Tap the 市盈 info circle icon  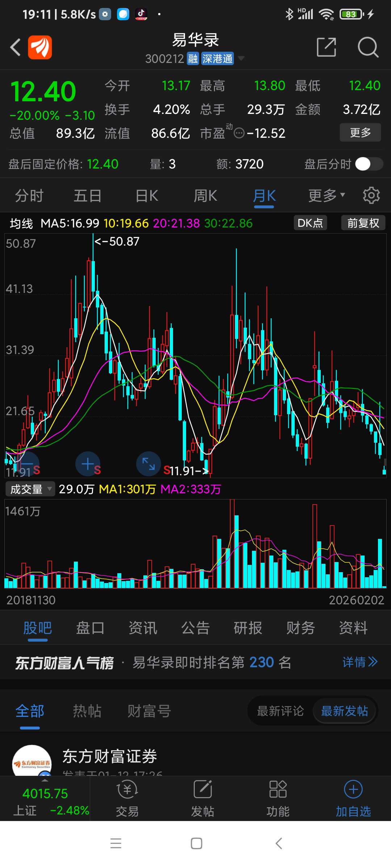pos(239,133)
